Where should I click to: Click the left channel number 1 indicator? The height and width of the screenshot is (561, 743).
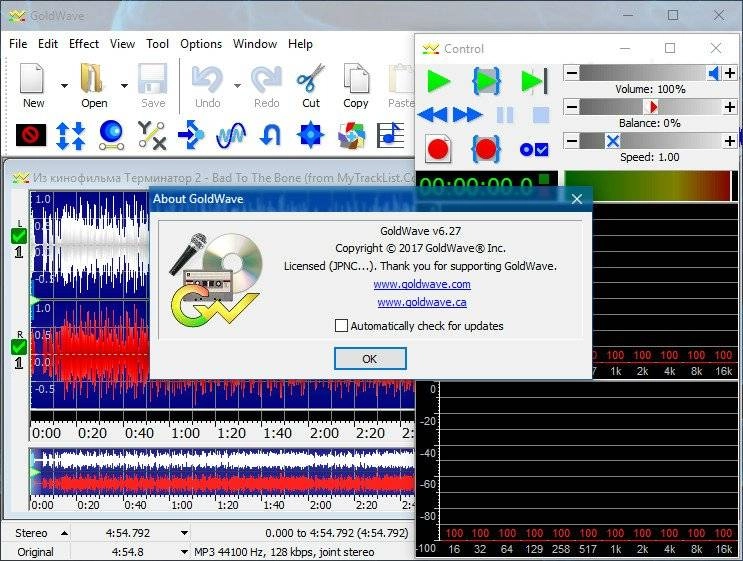pyautogui.click(x=18, y=252)
